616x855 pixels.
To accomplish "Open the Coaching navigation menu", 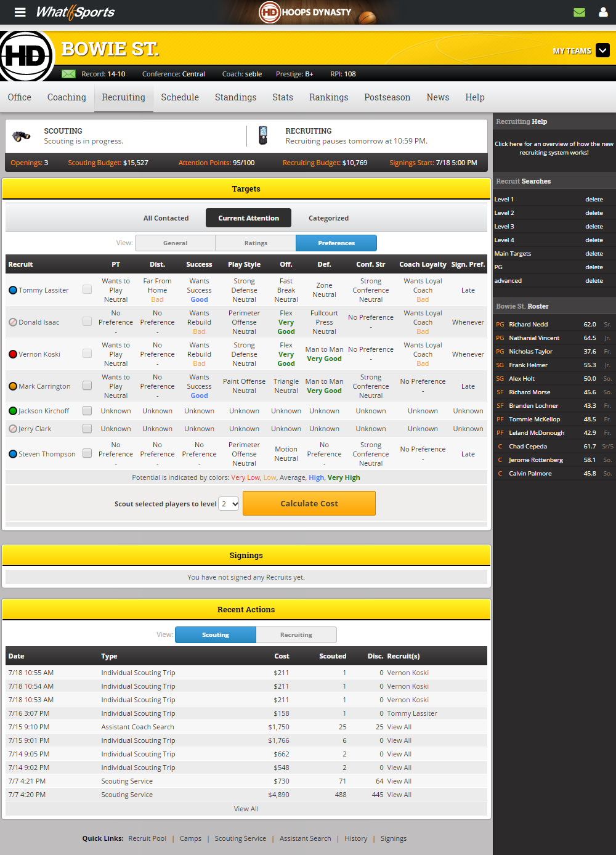I will click(x=67, y=97).
